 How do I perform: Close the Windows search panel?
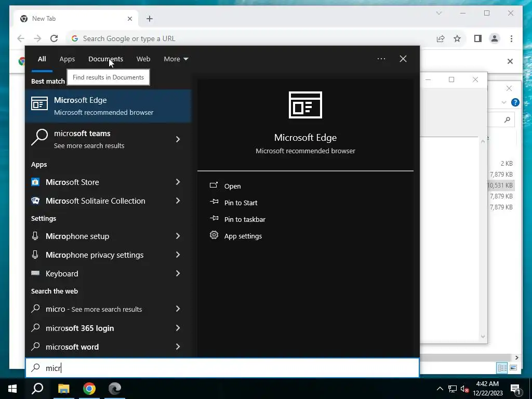403,59
